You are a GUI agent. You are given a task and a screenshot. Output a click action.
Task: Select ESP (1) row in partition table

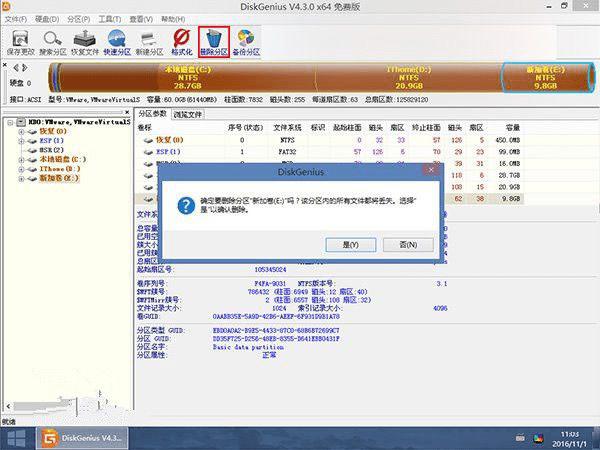[329, 152]
